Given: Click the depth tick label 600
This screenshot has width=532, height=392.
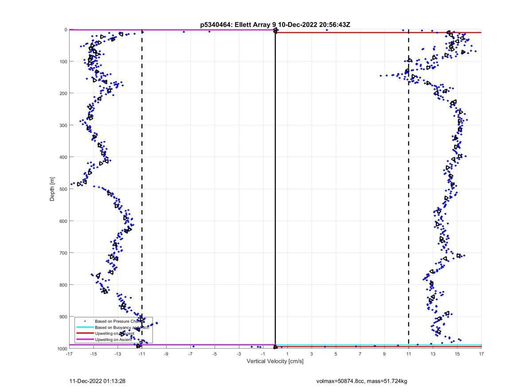Looking at the screenshot, I should [x=63, y=221].
